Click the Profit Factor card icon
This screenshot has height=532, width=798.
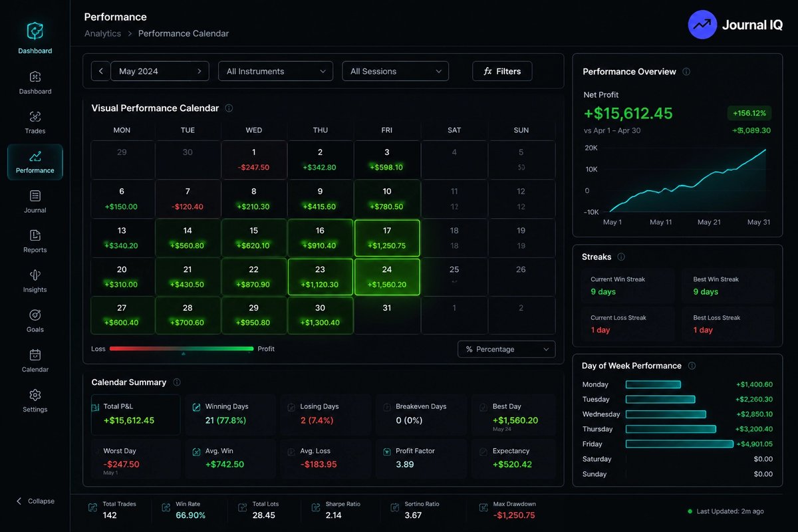click(x=387, y=451)
